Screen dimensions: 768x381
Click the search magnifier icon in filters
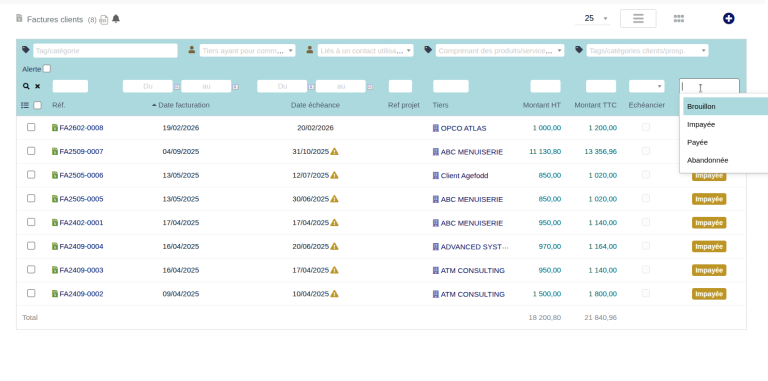point(26,86)
